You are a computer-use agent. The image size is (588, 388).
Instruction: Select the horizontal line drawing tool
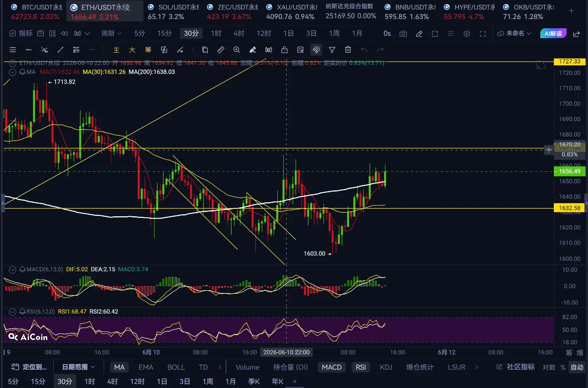click(29, 50)
